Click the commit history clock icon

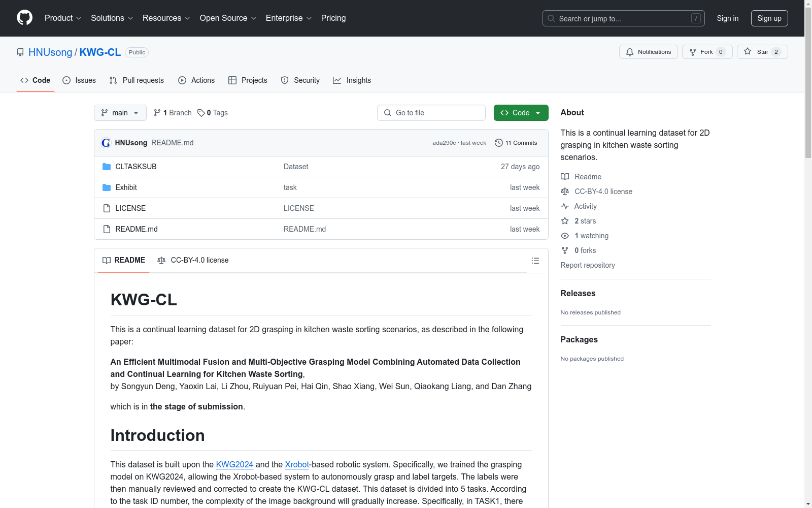click(499, 143)
